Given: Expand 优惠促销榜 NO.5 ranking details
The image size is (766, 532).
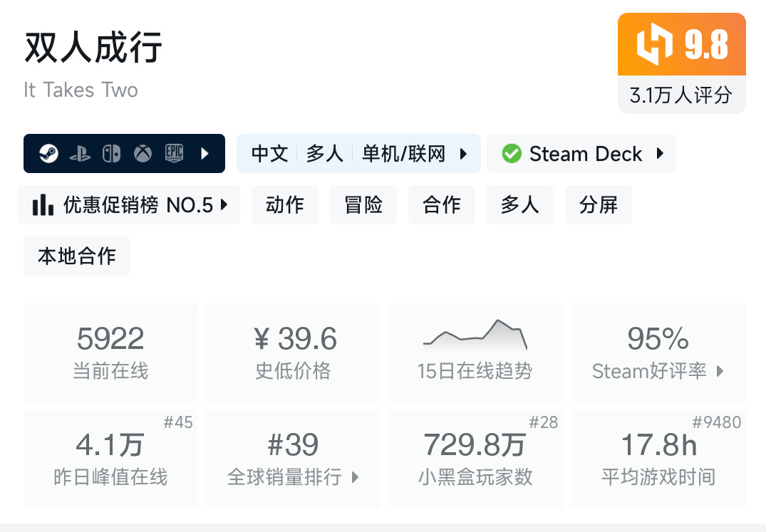Looking at the screenshot, I should tap(225, 204).
